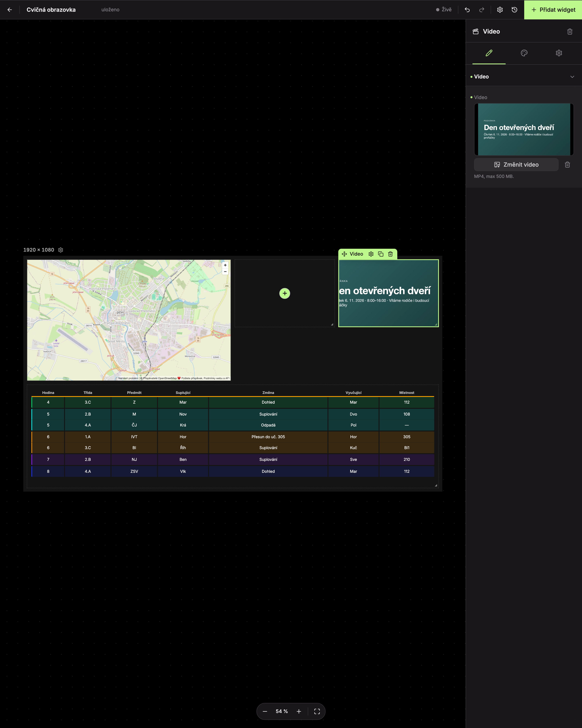Delete widget via trash icon in Video panel header

[569, 31]
